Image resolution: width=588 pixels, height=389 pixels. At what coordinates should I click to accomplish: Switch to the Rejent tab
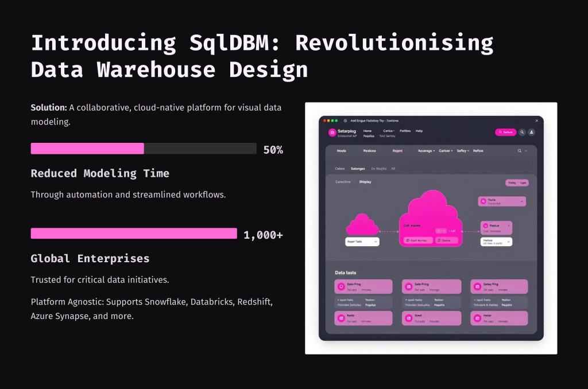tap(397, 151)
